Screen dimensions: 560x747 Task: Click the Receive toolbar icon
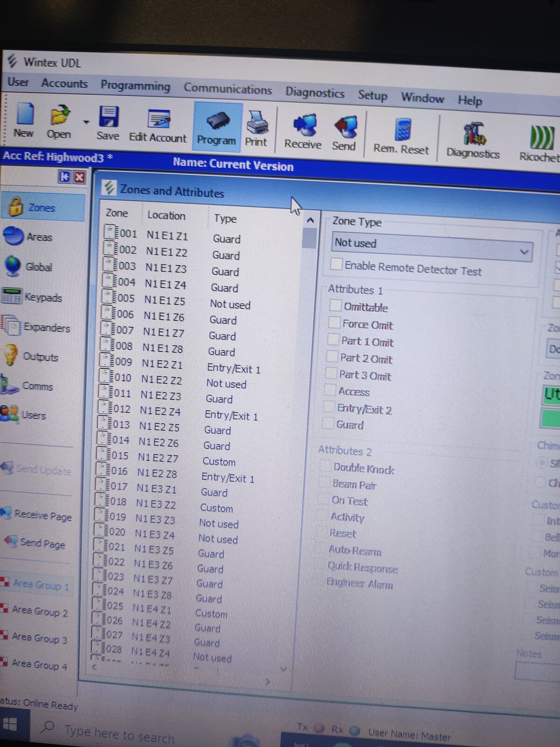(x=303, y=126)
